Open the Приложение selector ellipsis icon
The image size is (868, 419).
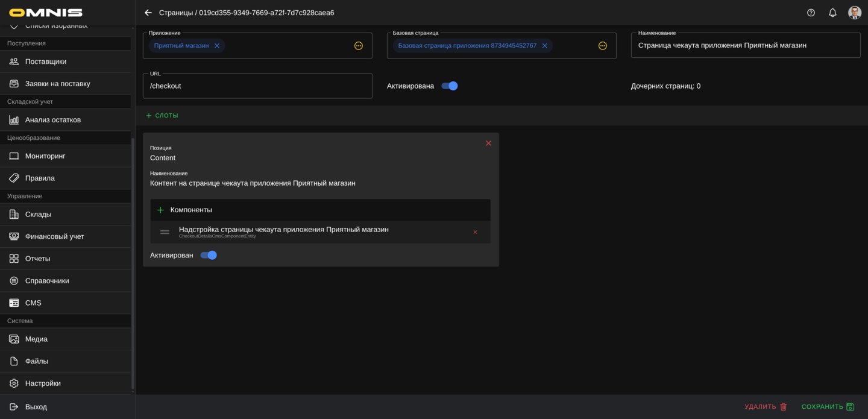[359, 46]
